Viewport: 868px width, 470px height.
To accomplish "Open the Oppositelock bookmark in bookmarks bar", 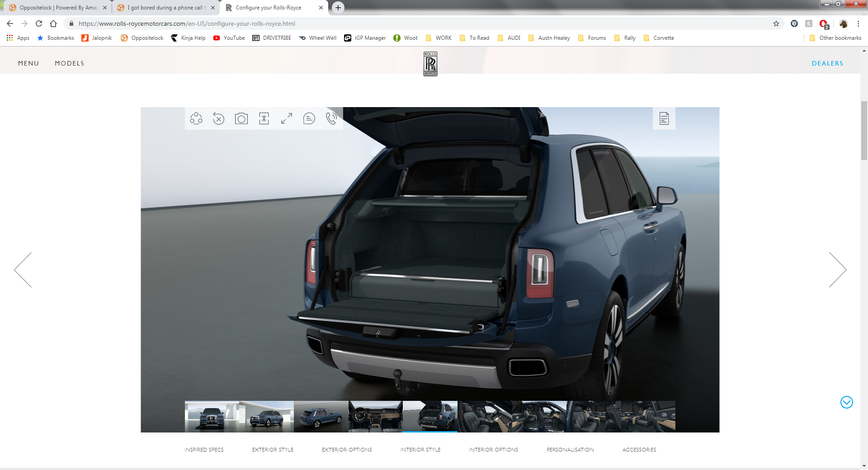I will point(142,38).
